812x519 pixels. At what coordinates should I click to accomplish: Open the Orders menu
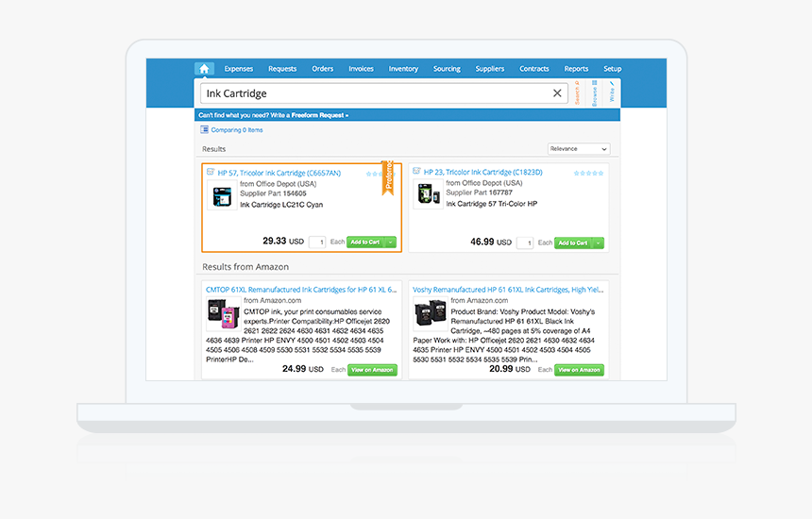pos(323,68)
